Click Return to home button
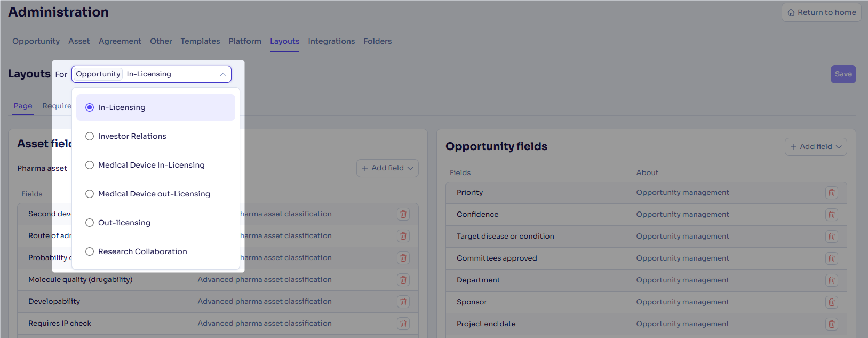 coord(822,12)
